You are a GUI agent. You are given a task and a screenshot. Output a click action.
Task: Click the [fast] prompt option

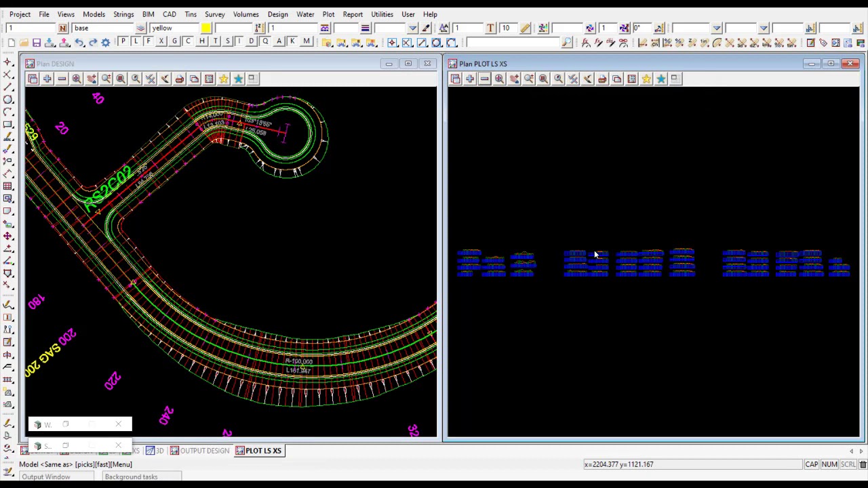[x=103, y=464]
